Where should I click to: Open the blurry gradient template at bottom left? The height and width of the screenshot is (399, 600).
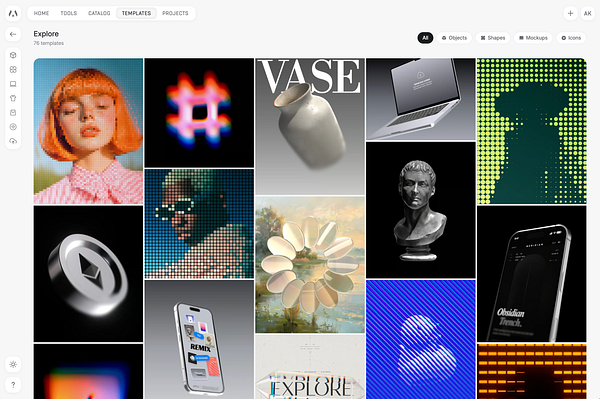point(88,371)
